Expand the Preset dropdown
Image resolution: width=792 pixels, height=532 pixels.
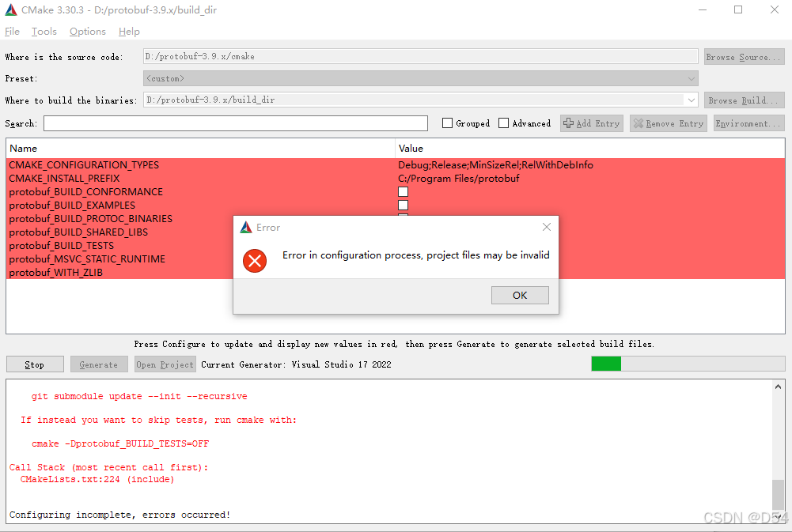tap(692, 78)
